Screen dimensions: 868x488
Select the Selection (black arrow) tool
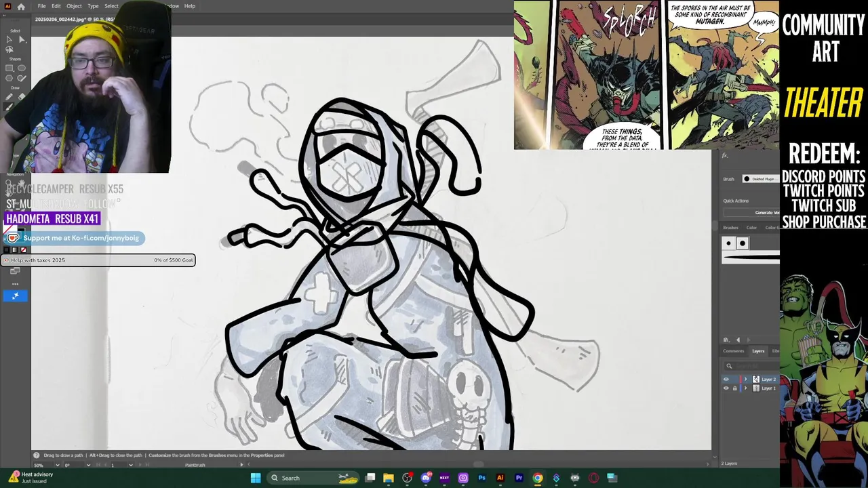tap(9, 39)
